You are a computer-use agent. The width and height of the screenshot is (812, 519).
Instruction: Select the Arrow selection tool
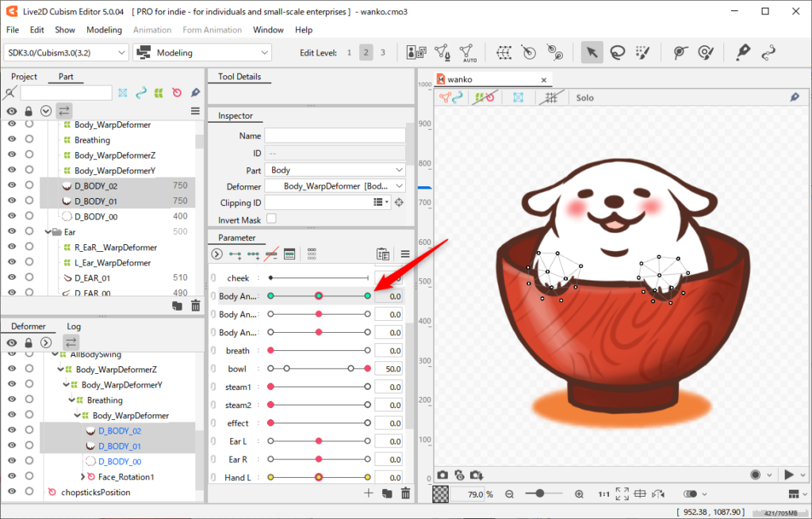click(x=591, y=52)
